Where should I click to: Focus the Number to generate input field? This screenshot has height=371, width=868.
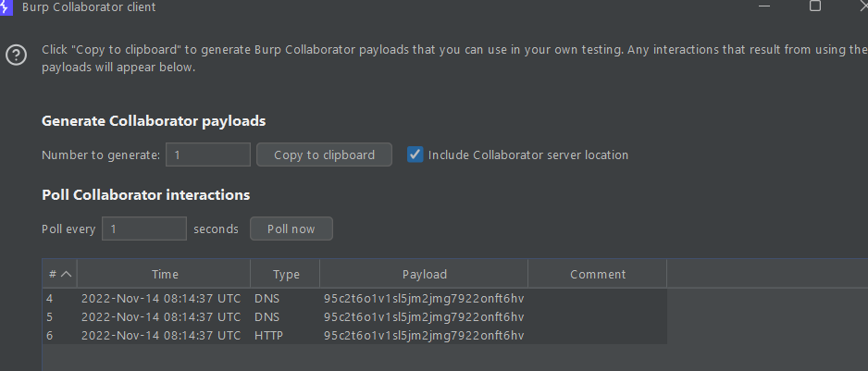coord(208,155)
